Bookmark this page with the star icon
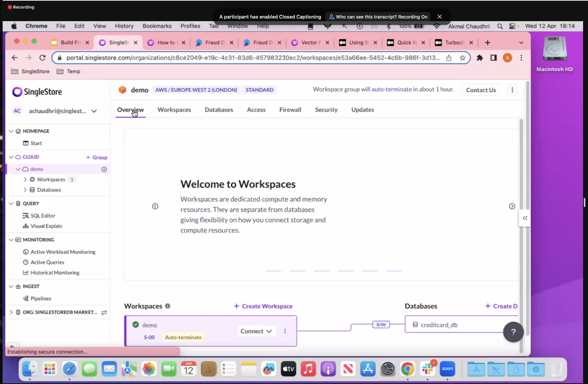588x384 pixels. coord(462,58)
